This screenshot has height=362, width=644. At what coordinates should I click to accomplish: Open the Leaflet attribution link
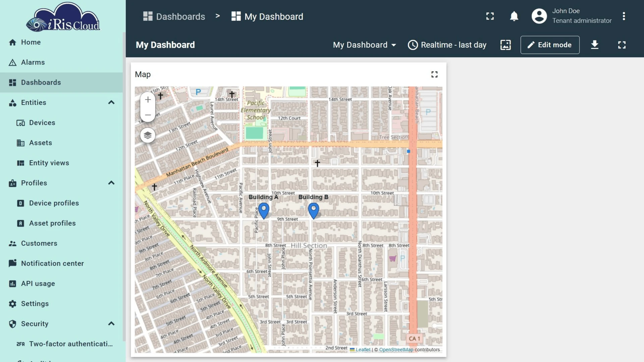click(x=363, y=350)
